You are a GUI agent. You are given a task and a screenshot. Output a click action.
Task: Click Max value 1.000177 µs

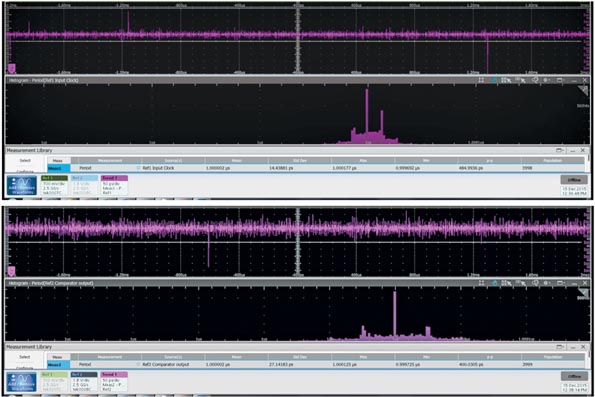[345, 168]
